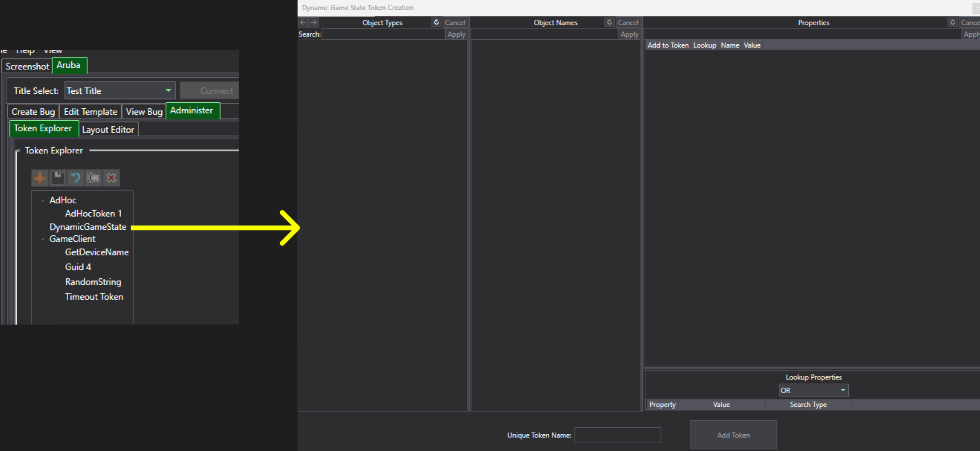The height and width of the screenshot is (451, 980).
Task: Click the Object Types refresh icon
Action: click(436, 23)
